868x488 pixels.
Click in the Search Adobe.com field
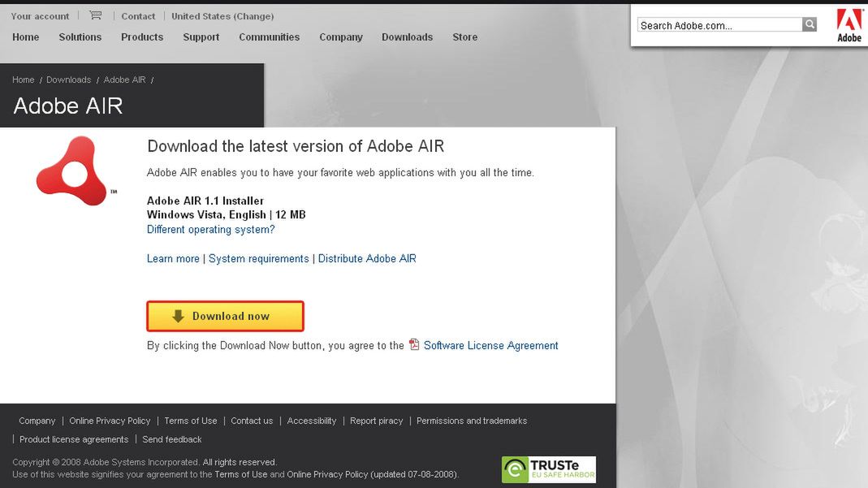point(719,25)
